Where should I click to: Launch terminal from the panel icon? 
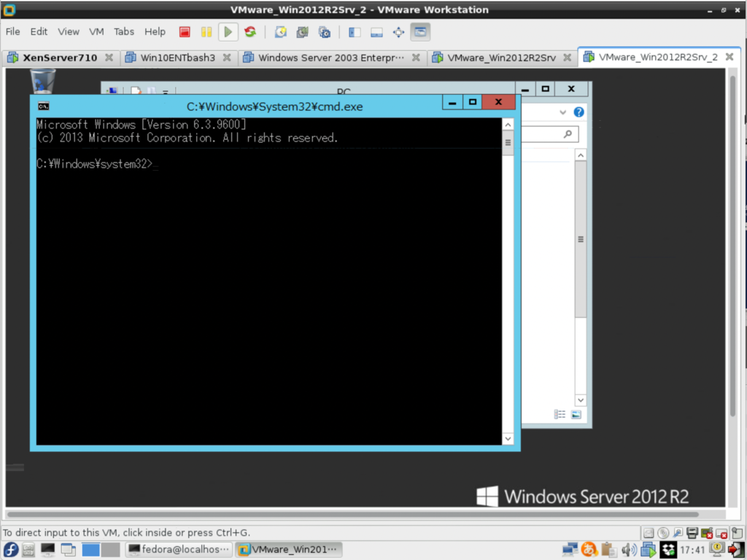[x=47, y=550]
